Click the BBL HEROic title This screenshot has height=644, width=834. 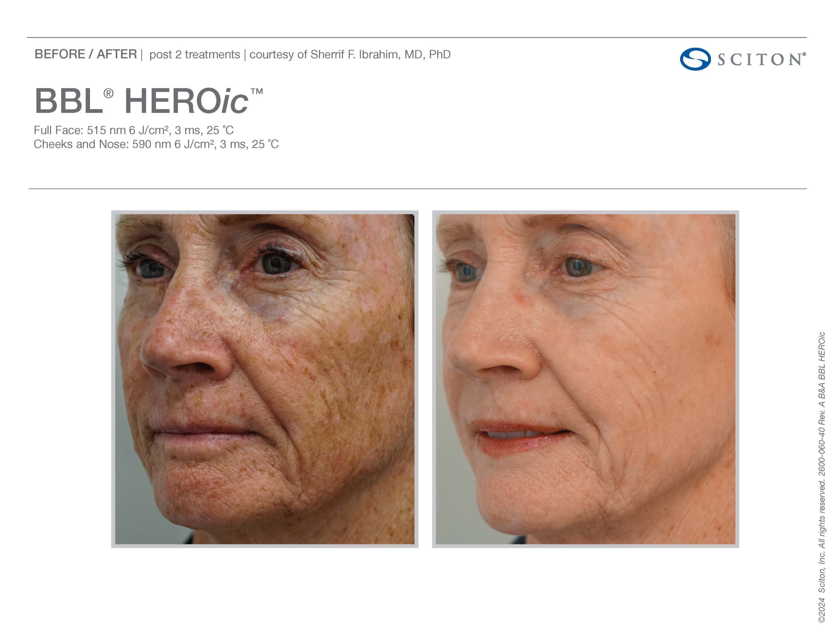tap(149, 101)
